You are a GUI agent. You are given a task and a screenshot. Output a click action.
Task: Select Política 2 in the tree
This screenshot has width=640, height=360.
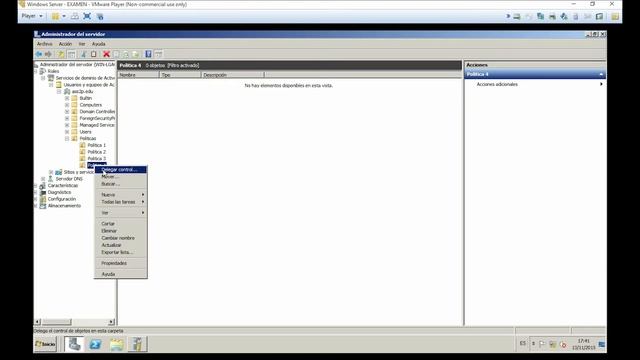tap(96, 152)
